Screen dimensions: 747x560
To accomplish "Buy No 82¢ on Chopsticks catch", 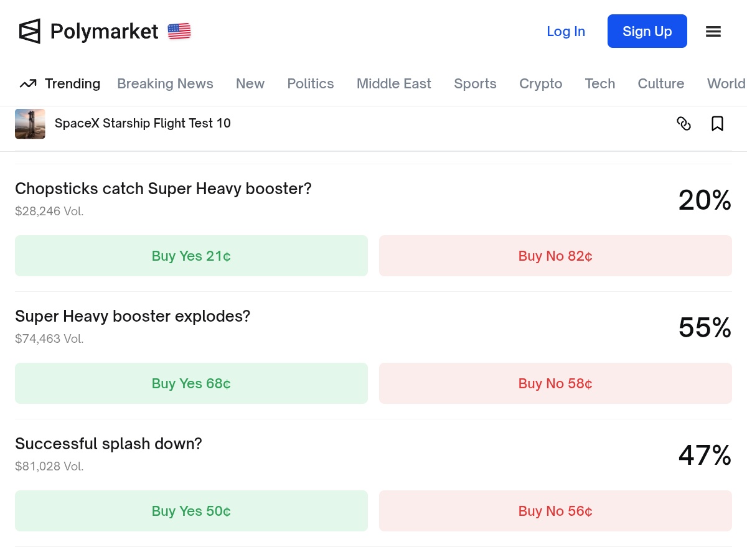I will (555, 256).
